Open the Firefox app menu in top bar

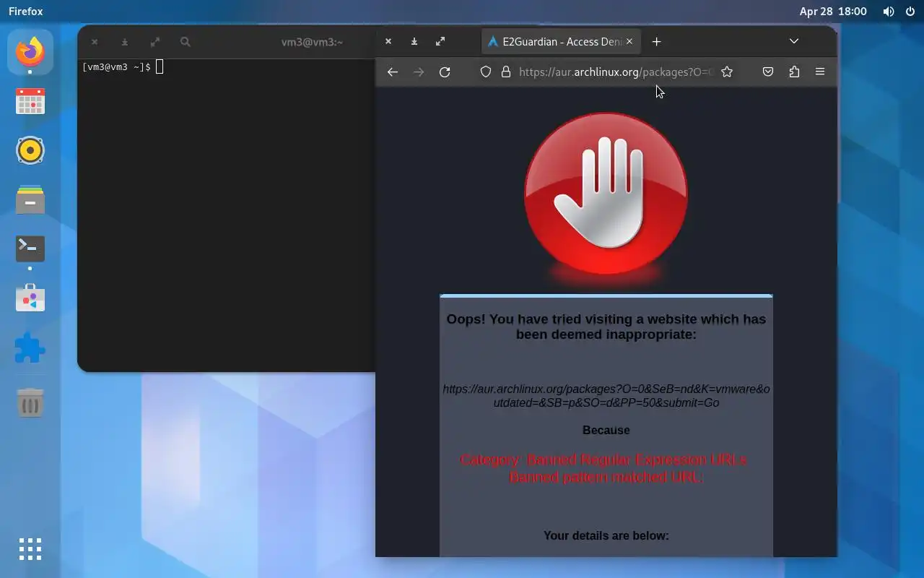click(26, 12)
